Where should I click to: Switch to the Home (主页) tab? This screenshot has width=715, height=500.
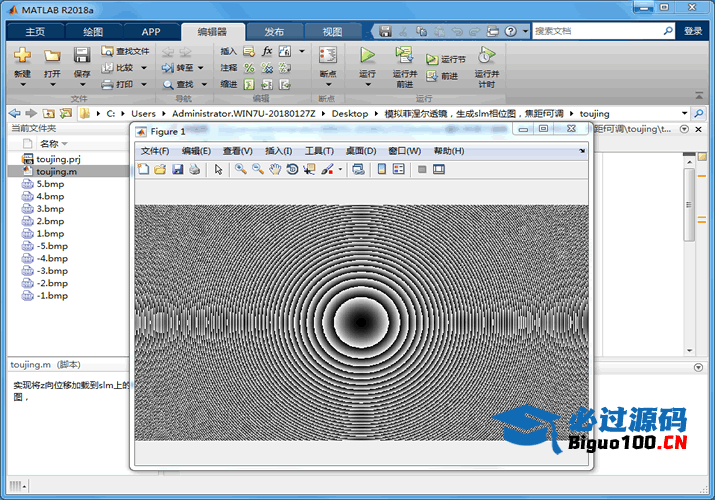35,31
